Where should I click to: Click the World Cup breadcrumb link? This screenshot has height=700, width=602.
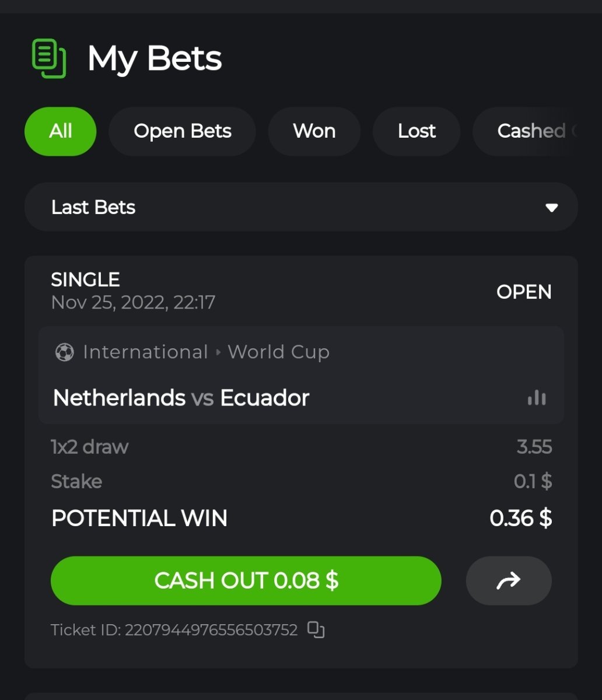point(279,352)
